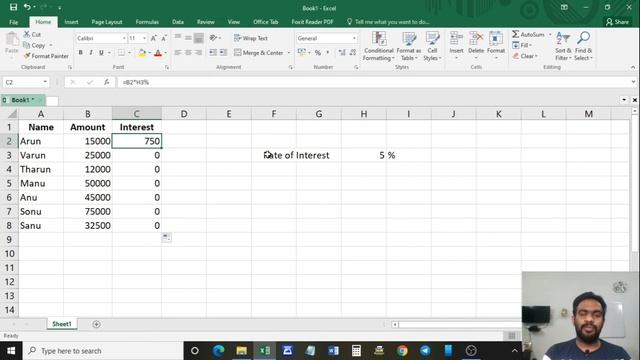Decrease font size with the smaller A
The image size is (640, 360).
point(164,38)
